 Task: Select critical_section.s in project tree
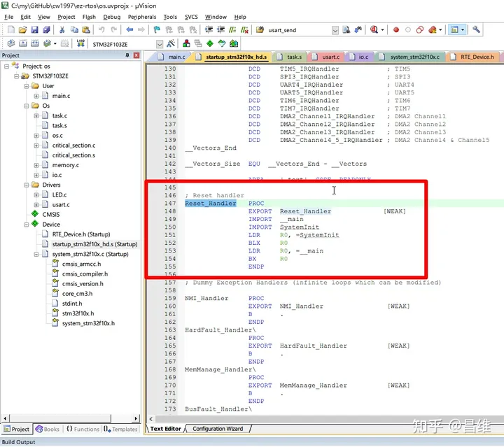pos(73,155)
